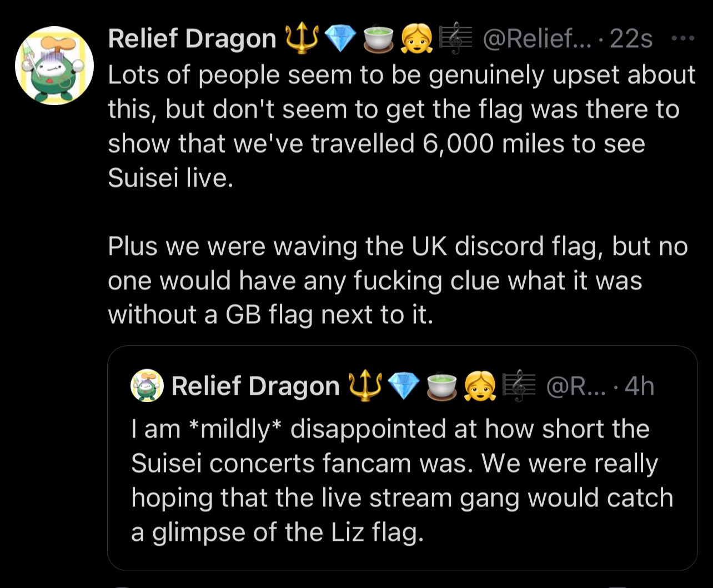Click the Relief Dragon name in quoted tweet
Viewport: 713px width, 588px height.
pos(255,386)
